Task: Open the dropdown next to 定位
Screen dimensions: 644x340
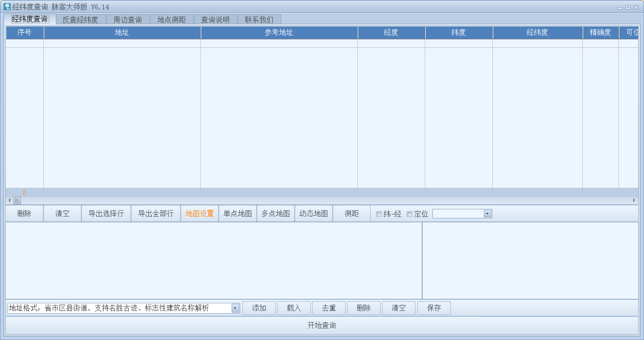Action: (487, 213)
